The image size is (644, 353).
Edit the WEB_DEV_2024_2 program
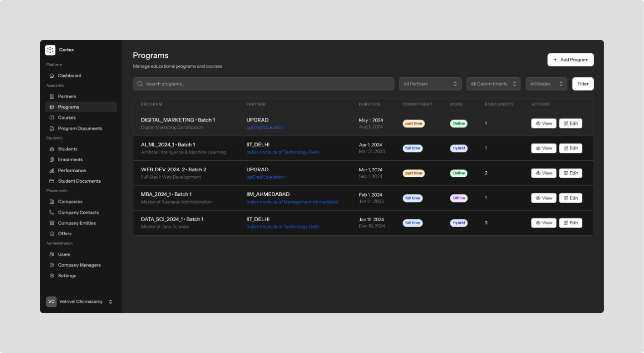pyautogui.click(x=570, y=173)
